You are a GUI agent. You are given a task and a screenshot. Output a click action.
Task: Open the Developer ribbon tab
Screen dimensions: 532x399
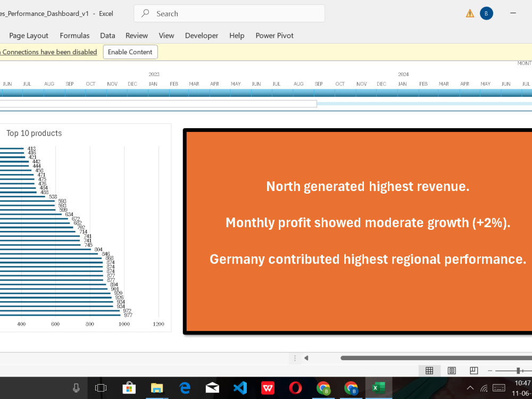point(202,36)
